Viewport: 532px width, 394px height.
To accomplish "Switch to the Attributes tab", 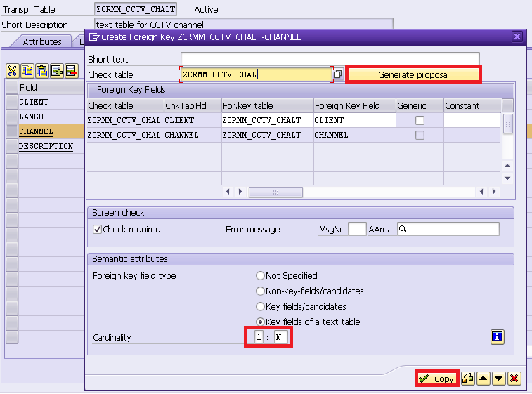I will point(42,41).
